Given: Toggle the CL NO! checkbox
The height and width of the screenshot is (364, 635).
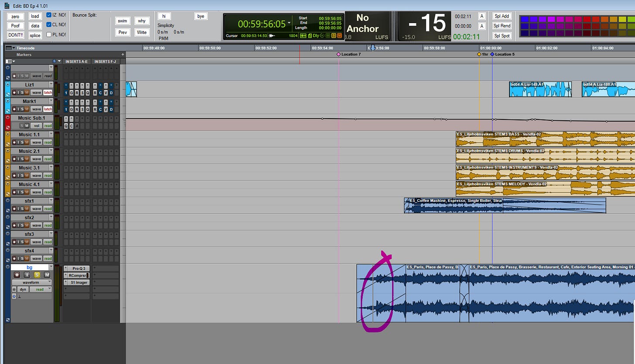Looking at the screenshot, I should click(x=49, y=25).
